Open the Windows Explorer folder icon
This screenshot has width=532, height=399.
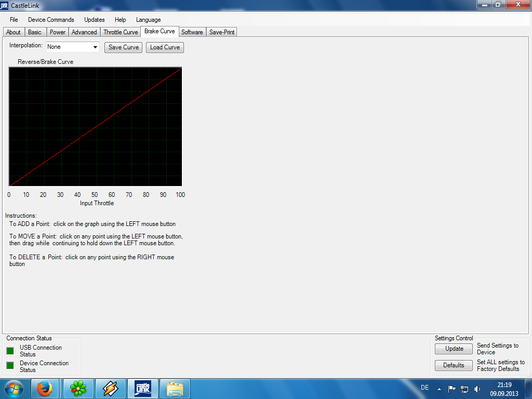point(175,389)
